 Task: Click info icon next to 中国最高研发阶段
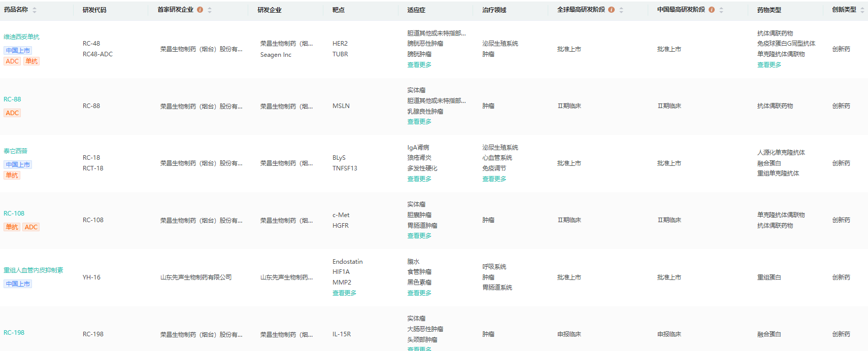point(711,10)
